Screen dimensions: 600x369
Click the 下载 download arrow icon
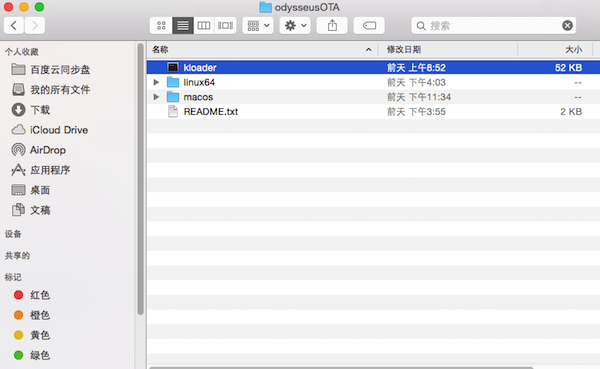pos(18,110)
